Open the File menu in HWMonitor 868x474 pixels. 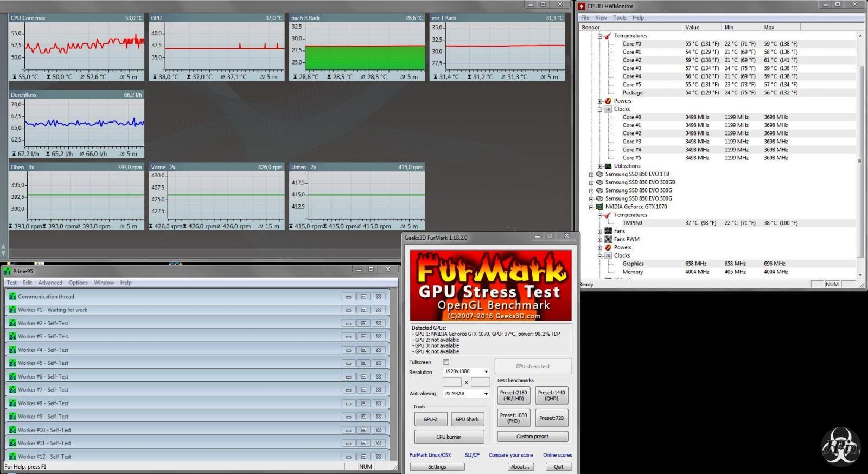coord(585,17)
